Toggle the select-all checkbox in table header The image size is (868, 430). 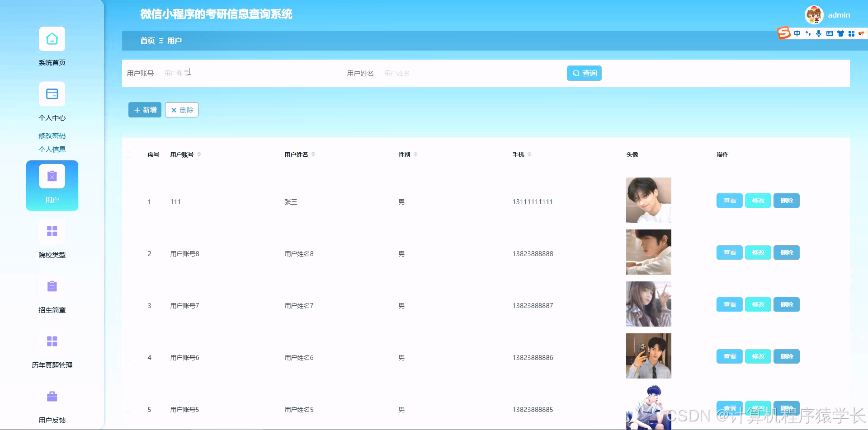[x=128, y=154]
